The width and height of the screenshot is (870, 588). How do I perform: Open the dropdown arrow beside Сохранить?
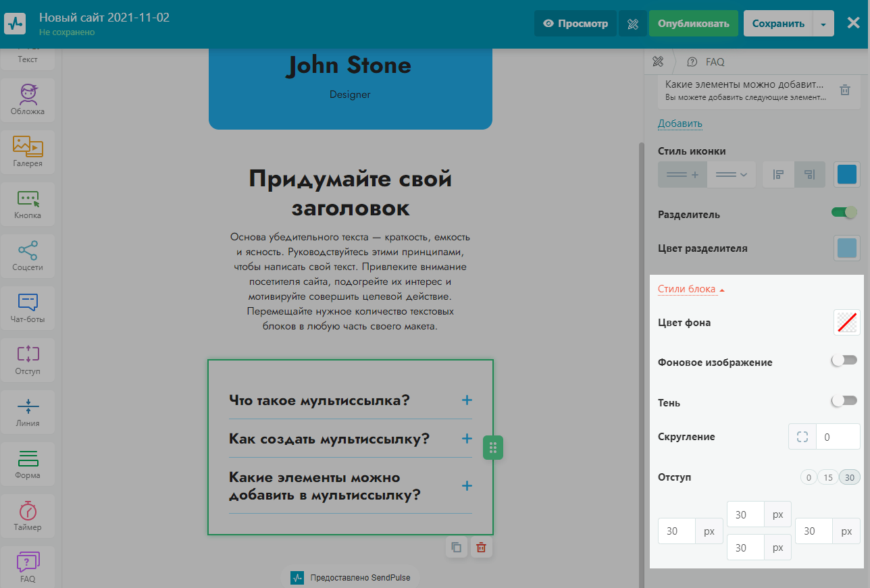[823, 24]
